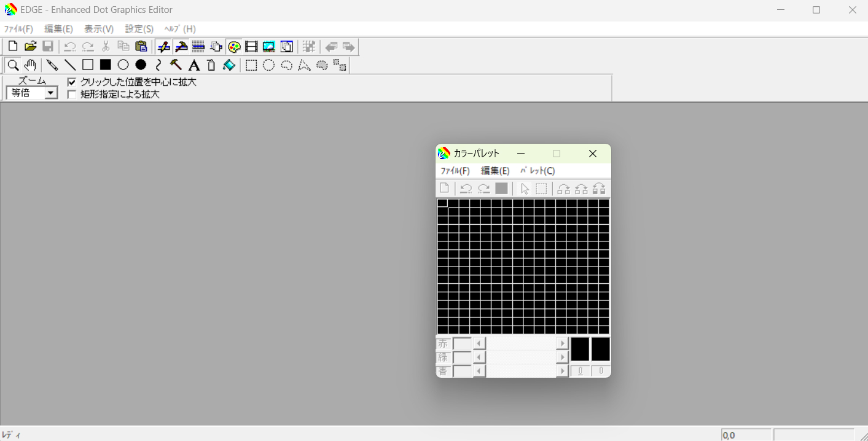868x441 pixels.
Task: Click the Undo arrow in main toolbar
Action: pos(70,47)
